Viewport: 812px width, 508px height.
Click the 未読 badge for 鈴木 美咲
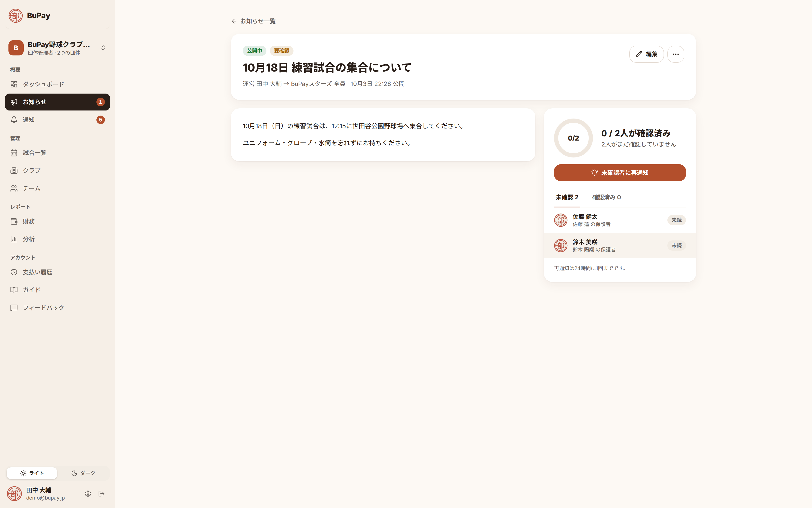(676, 246)
